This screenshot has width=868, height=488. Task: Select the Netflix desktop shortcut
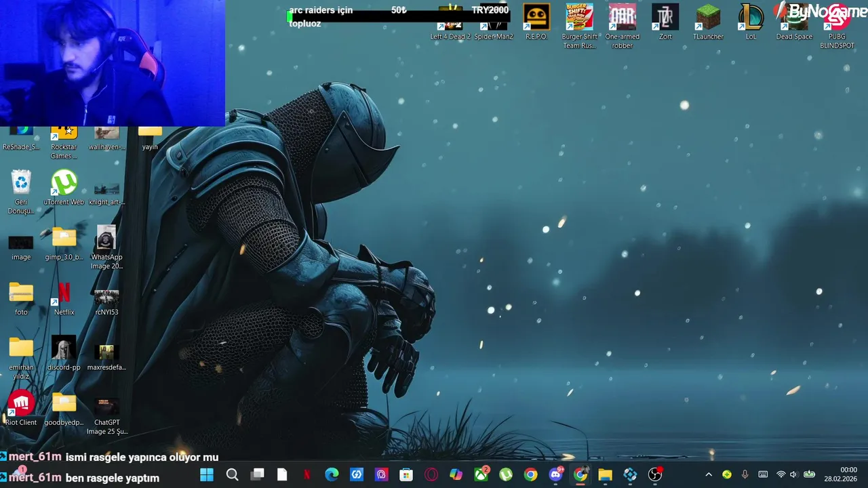click(64, 298)
